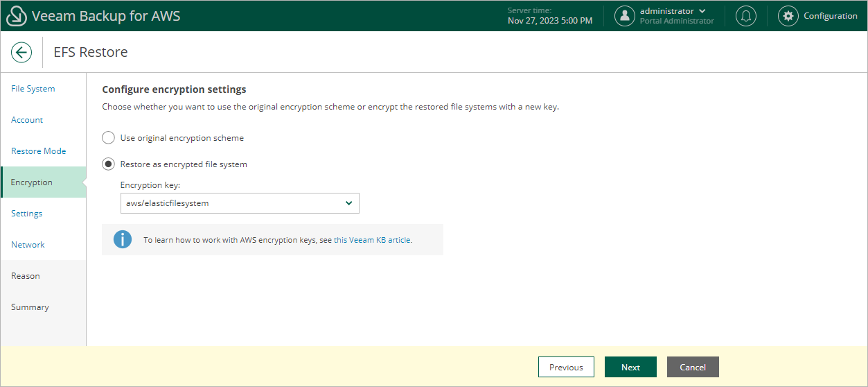This screenshot has width=868, height=387.
Task: Click the Veeam Backup for AWS title
Action: pyautogui.click(x=106, y=16)
